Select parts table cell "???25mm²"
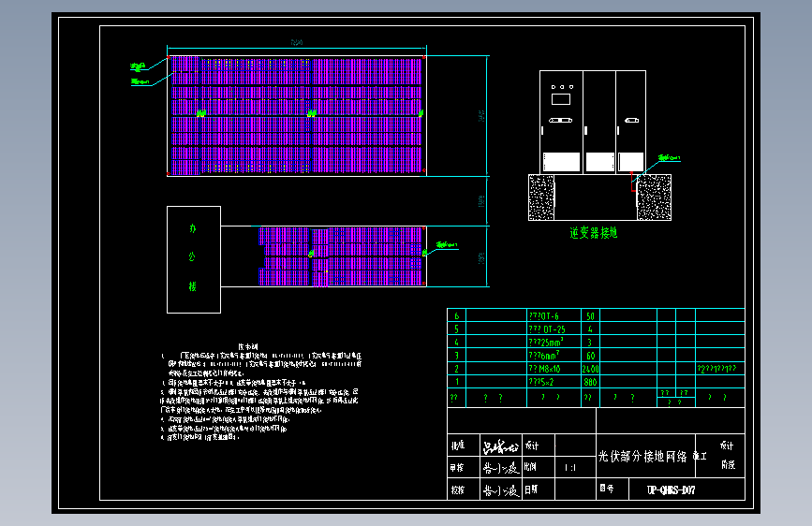Viewport: 812px width, 526px height. [545, 343]
